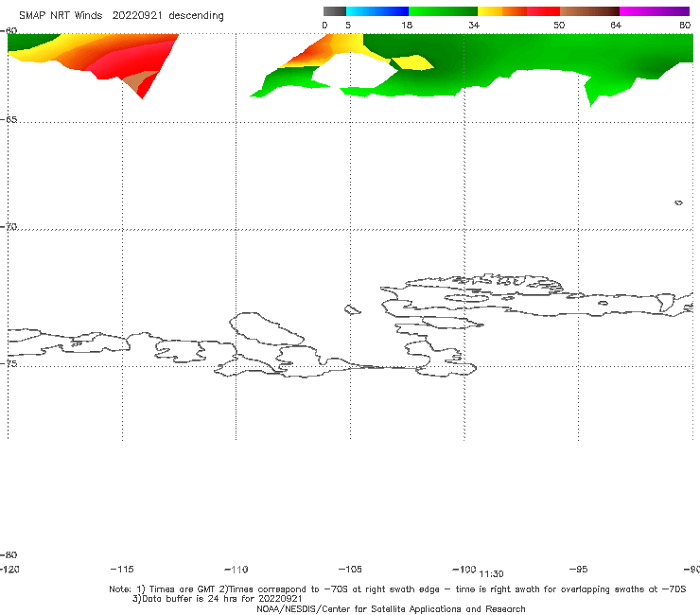Click the '-70' latitude label
Image resolution: width=700 pixels, height=615 pixels.
pos(9,227)
